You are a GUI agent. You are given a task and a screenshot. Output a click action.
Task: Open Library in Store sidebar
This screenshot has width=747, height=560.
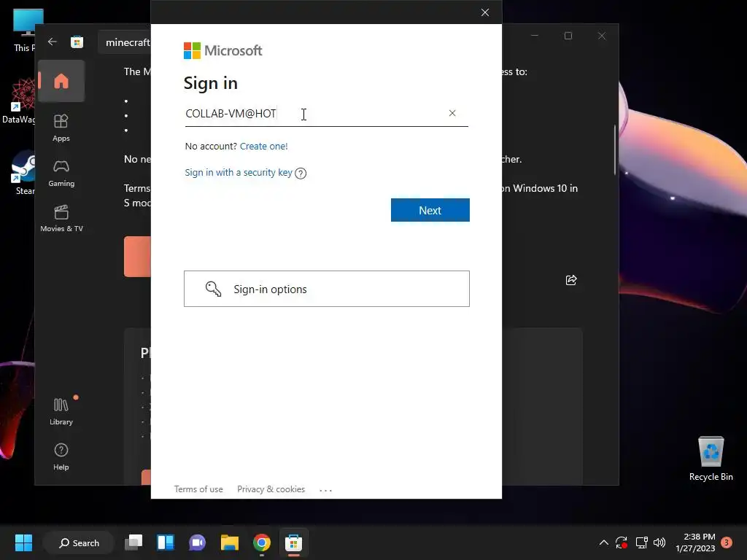tap(61, 411)
